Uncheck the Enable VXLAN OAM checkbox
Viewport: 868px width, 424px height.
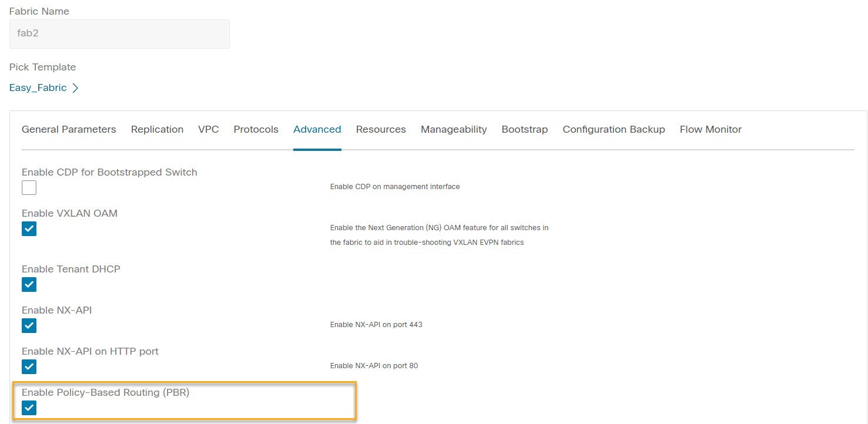coord(29,229)
